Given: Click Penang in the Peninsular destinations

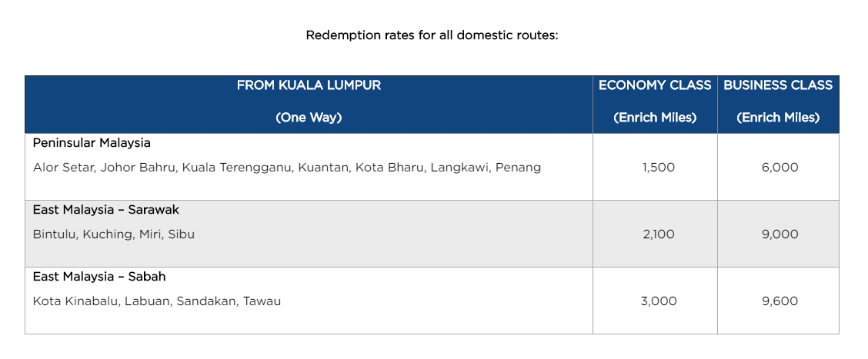Looking at the screenshot, I should [521, 168].
